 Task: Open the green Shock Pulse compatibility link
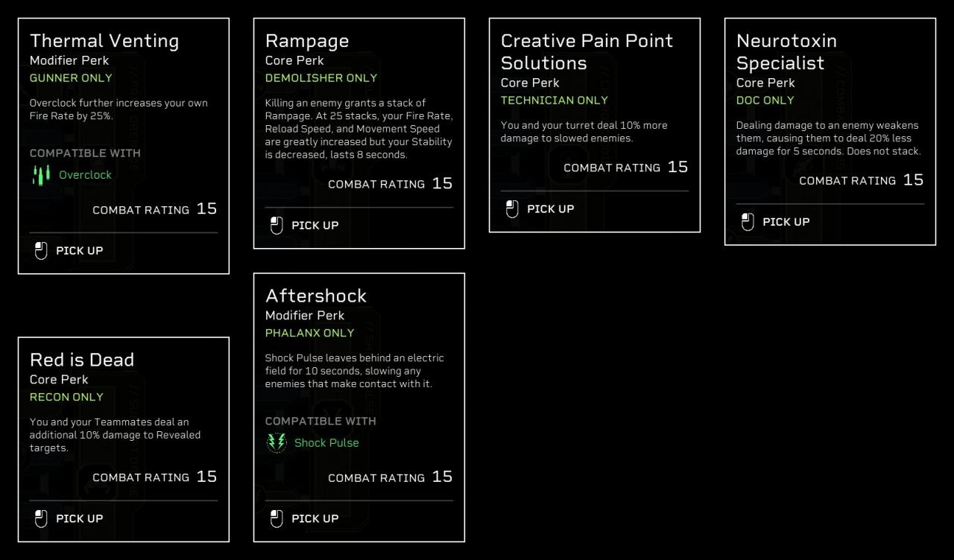coord(326,443)
